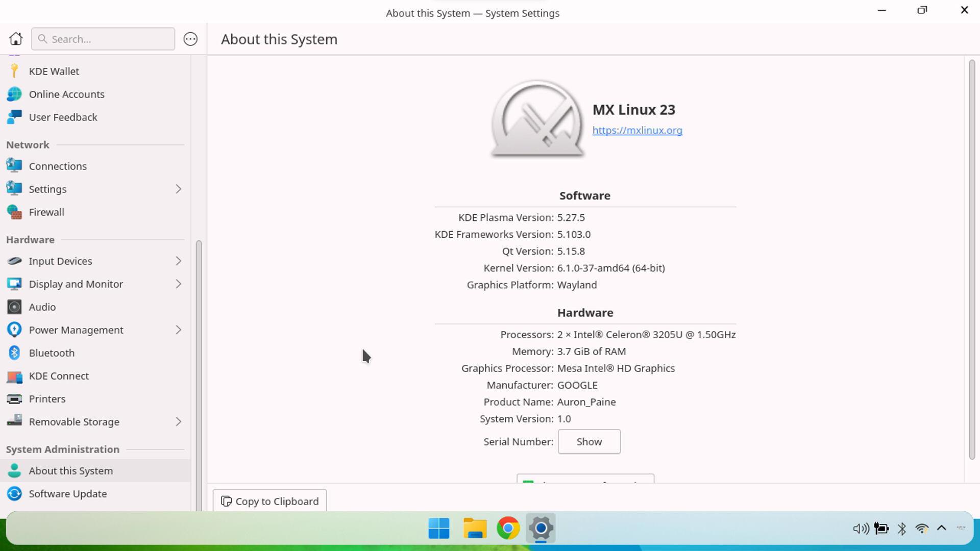Viewport: 980px width, 551px height.
Task: Click the Firewall brick wall icon
Action: (x=14, y=212)
